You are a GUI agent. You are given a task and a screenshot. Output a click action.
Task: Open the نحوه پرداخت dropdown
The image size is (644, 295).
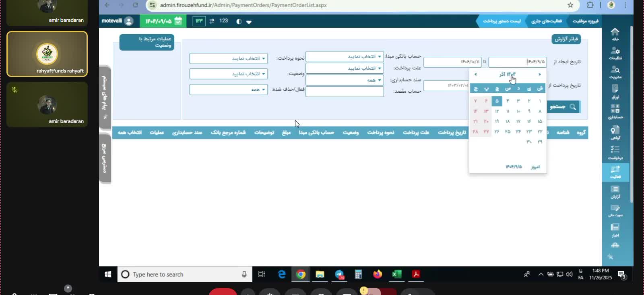pos(229,59)
